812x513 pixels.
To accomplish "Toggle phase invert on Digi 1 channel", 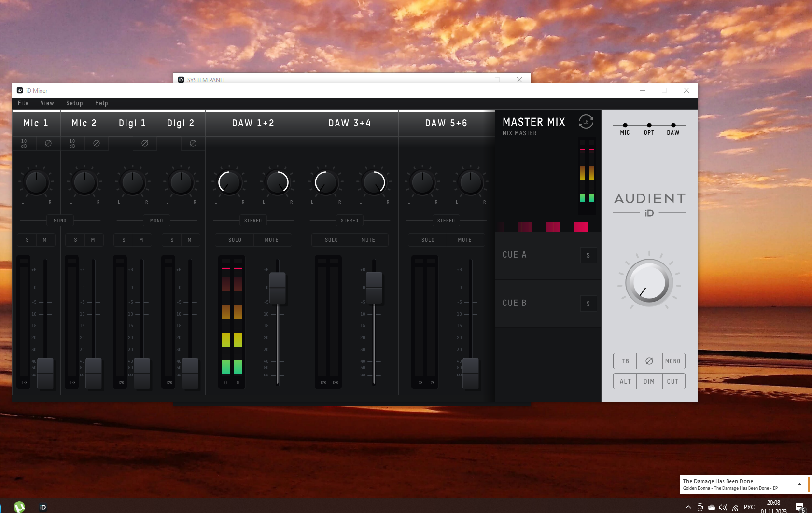I will tap(145, 143).
